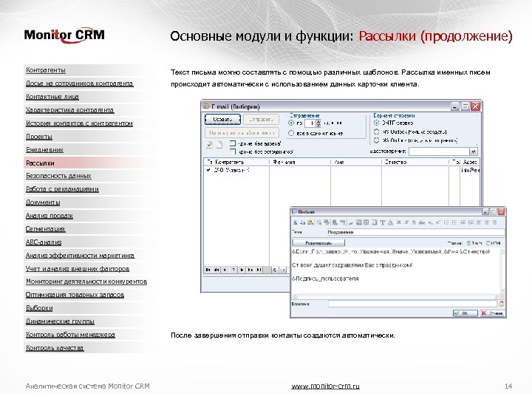532x399 pixels.
Task: Click the Вложение attachment input field
Action: point(412,304)
